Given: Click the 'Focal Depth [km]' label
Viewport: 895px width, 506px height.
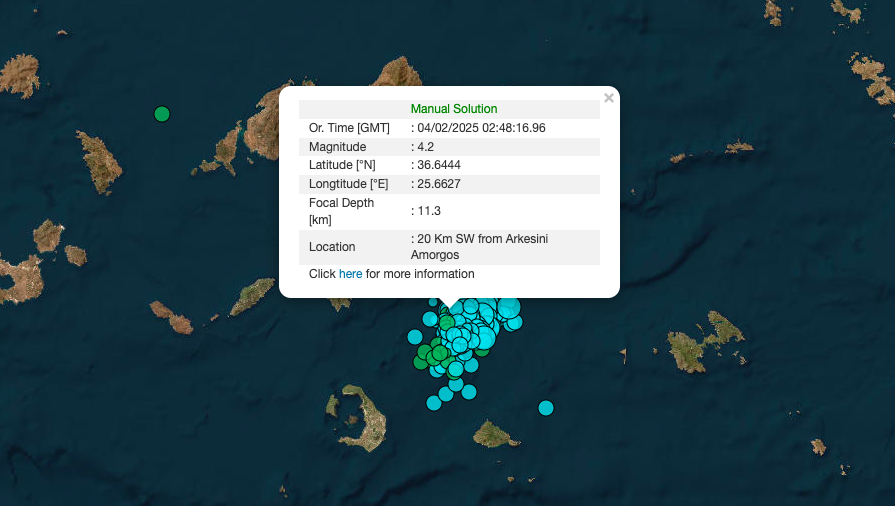Looking at the screenshot, I should coord(341,211).
